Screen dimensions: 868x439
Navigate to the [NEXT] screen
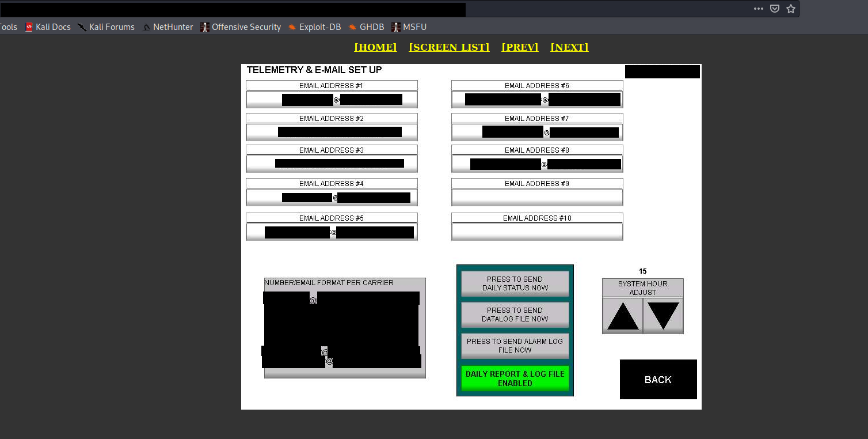[569, 47]
